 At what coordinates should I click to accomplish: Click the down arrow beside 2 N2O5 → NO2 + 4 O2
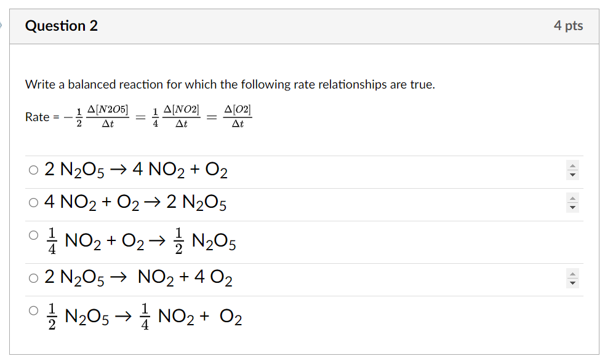point(572,283)
